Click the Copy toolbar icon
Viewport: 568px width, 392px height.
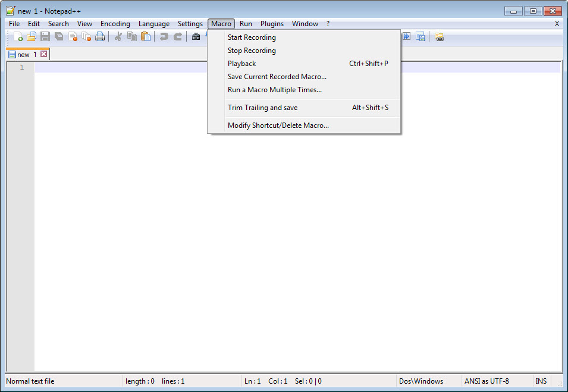click(x=132, y=37)
